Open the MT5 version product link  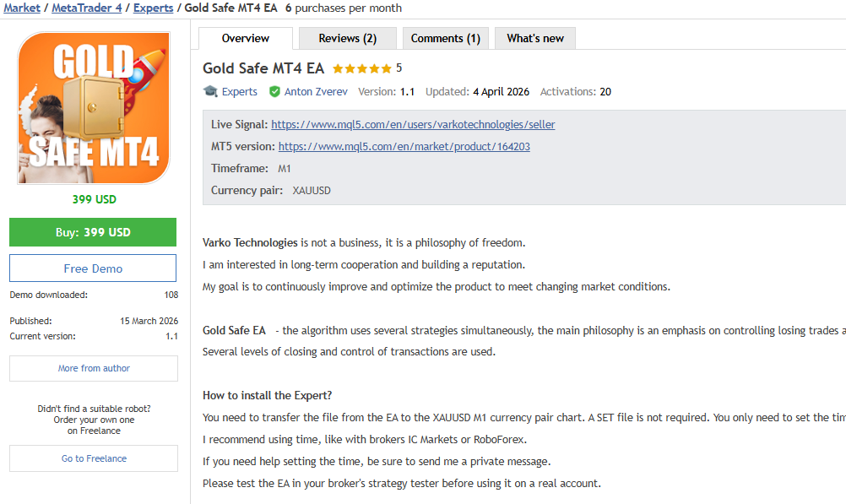click(x=404, y=147)
